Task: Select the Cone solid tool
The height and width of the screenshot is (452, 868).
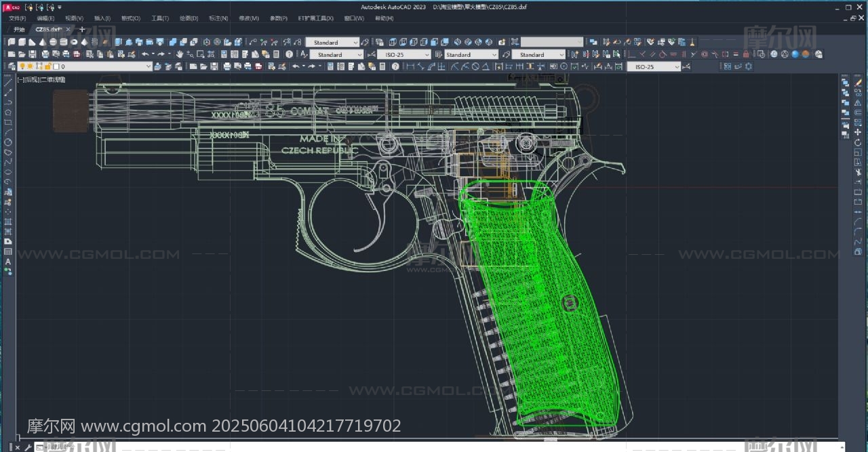Action: click(43, 42)
